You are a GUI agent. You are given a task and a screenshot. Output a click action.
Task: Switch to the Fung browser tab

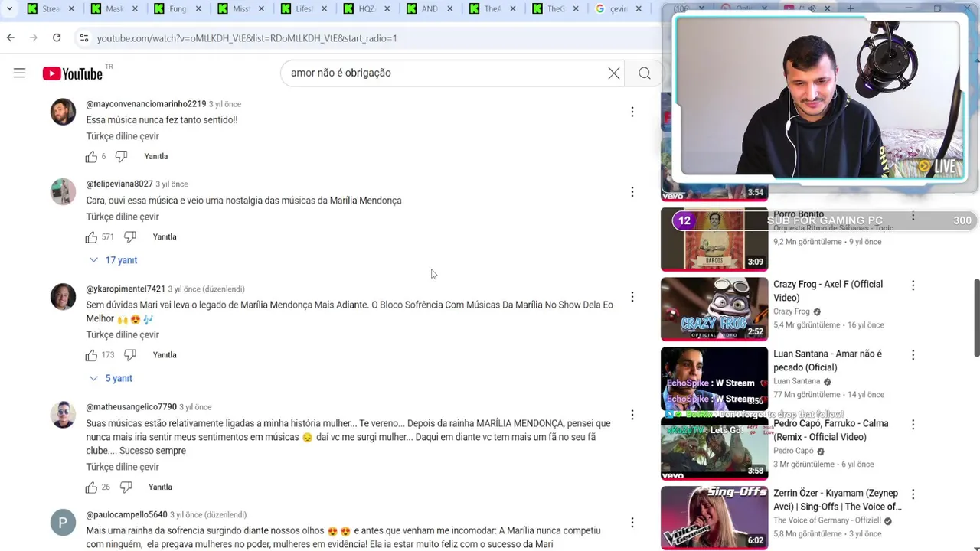177,9
